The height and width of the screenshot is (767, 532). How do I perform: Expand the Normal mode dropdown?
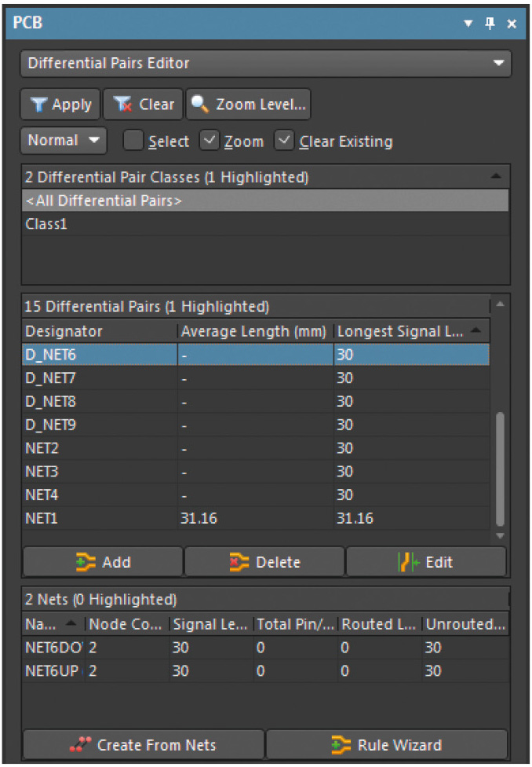point(63,141)
